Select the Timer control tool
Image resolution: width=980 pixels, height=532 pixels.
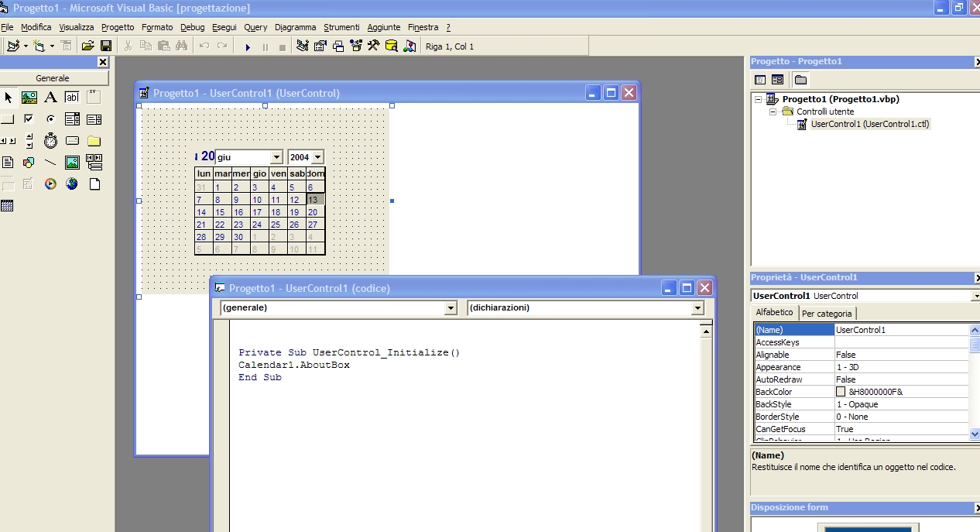50,141
